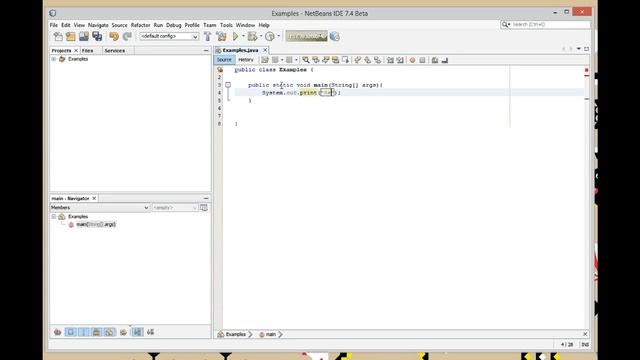Screen dimensions: 640x360
Task: Click the Stop Macro Recording icon
Action: click(x=422, y=60)
